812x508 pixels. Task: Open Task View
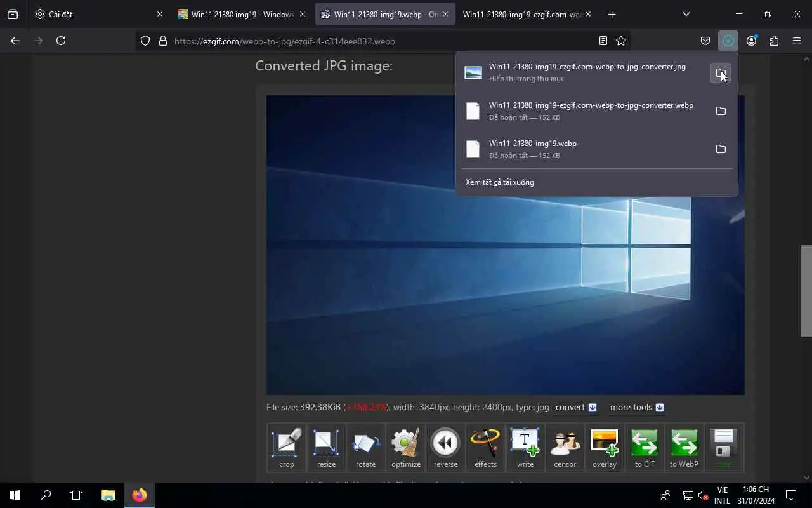point(76,495)
